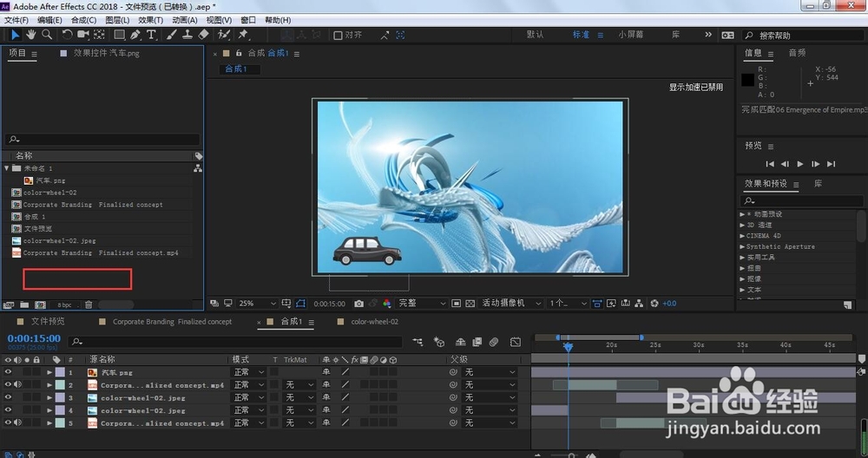Select the arrow Selection tool

tap(15, 35)
